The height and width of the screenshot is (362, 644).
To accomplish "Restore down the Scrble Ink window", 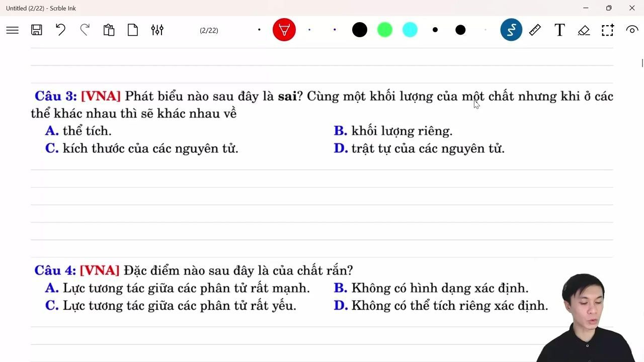I will tap(609, 8).
